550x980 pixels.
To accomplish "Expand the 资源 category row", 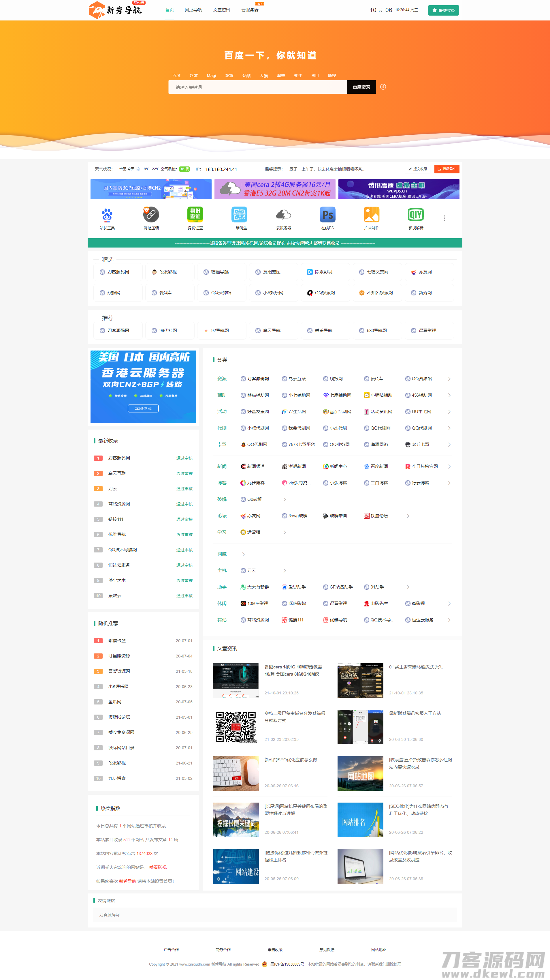I will tap(450, 379).
